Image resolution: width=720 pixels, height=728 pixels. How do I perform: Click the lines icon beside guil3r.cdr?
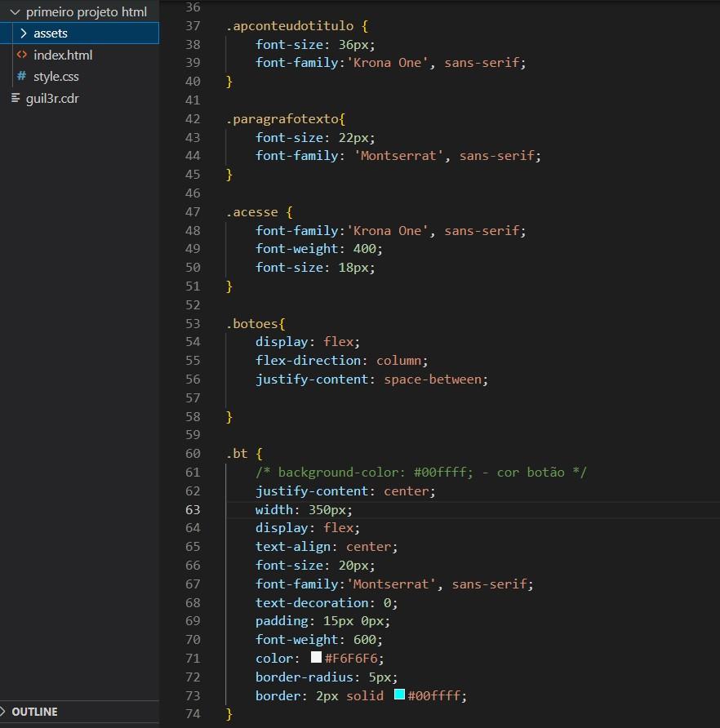click(16, 98)
